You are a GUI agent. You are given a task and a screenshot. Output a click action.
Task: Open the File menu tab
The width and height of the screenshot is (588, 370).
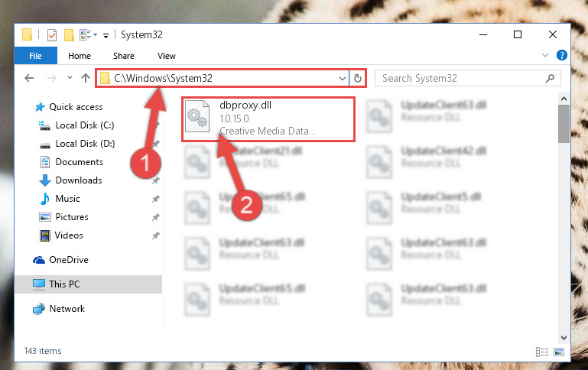(x=36, y=56)
